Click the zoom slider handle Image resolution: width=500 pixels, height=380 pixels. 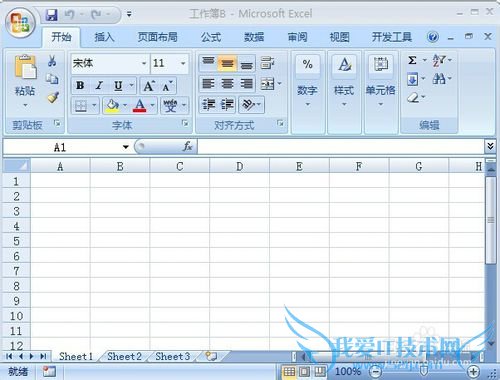coord(424,371)
